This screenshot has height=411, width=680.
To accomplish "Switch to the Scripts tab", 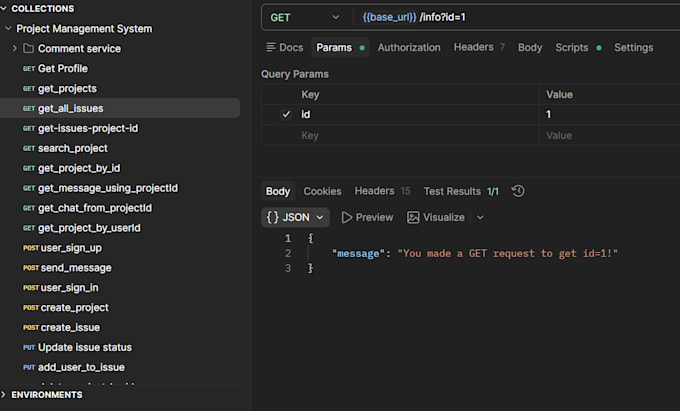I will [578, 47].
